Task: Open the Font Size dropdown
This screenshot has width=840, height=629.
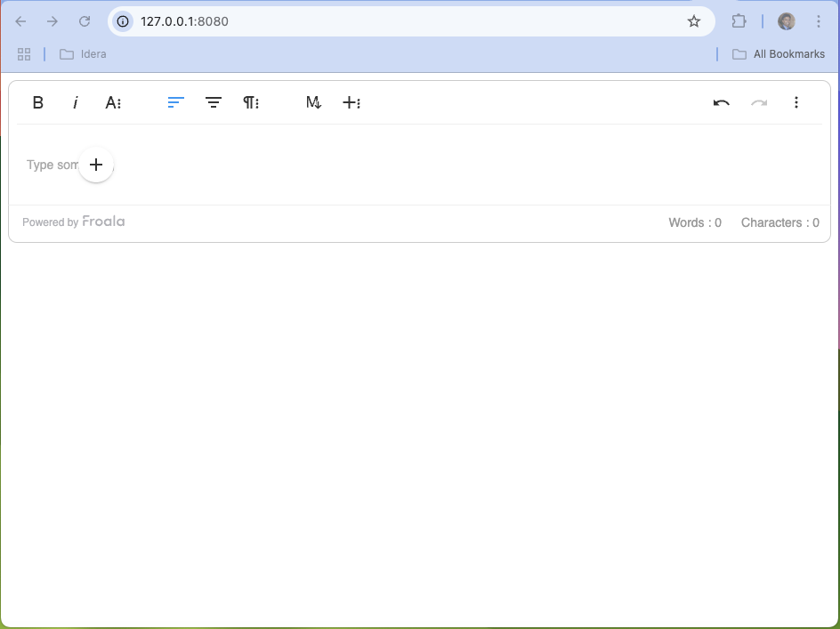Action: click(x=113, y=102)
